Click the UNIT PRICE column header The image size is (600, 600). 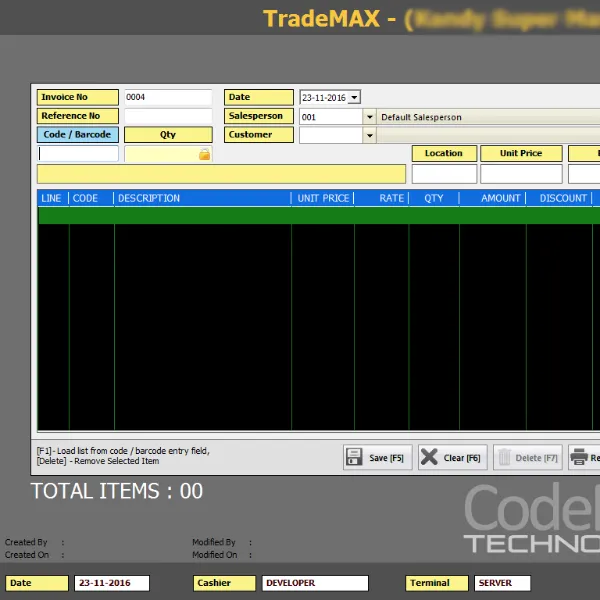(x=323, y=198)
